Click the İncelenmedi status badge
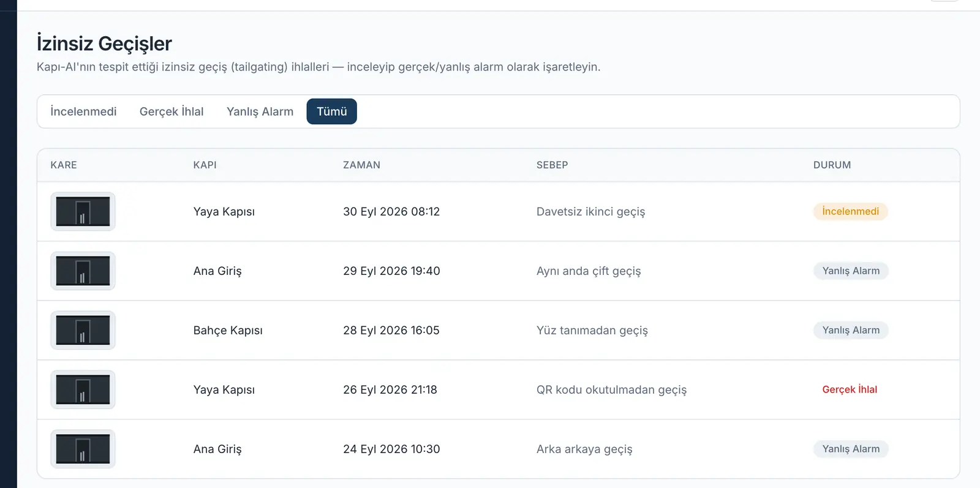The height and width of the screenshot is (488, 980). (x=850, y=211)
